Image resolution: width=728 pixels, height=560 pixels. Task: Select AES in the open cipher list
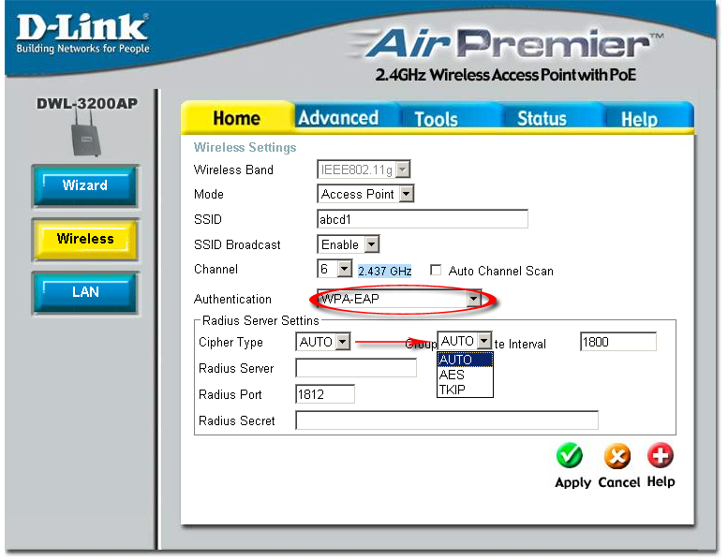click(465, 375)
